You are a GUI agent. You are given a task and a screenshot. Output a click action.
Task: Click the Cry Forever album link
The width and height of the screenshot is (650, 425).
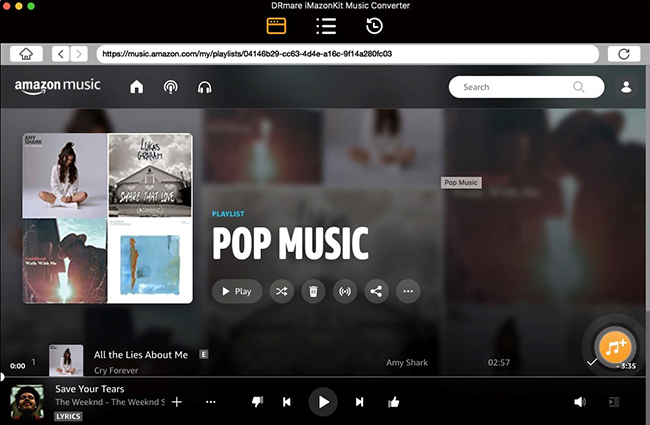[116, 370]
